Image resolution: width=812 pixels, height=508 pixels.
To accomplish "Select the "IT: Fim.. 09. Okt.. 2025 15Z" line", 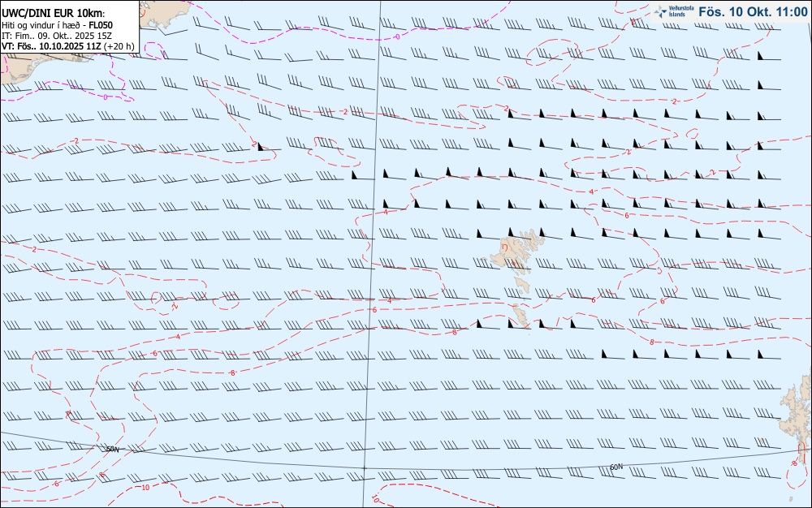I will pyautogui.click(x=57, y=36).
